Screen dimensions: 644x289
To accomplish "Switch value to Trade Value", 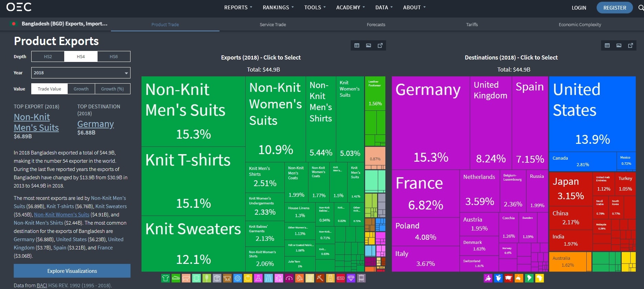I will (49, 89).
